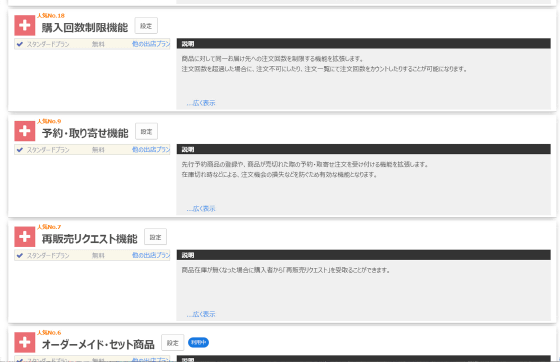Viewport: 560px width, 362px height.
Task: Open 設定 for 購入回数制限機能
Action: 146,26
